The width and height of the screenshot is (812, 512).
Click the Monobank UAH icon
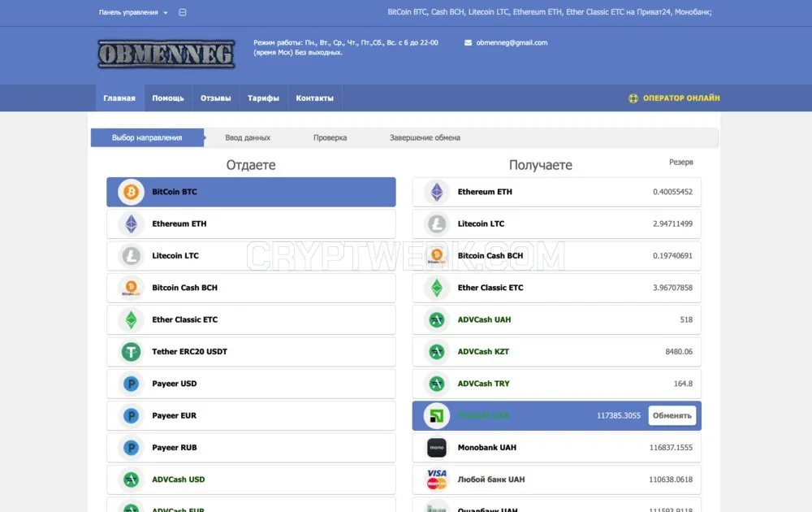(x=437, y=448)
